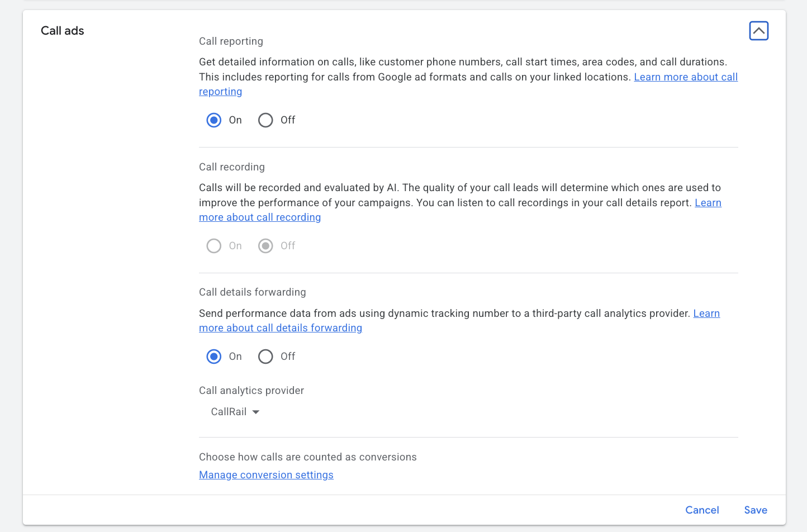The image size is (807, 532).
Task: Turn Call reporting On
Action: [x=214, y=120]
